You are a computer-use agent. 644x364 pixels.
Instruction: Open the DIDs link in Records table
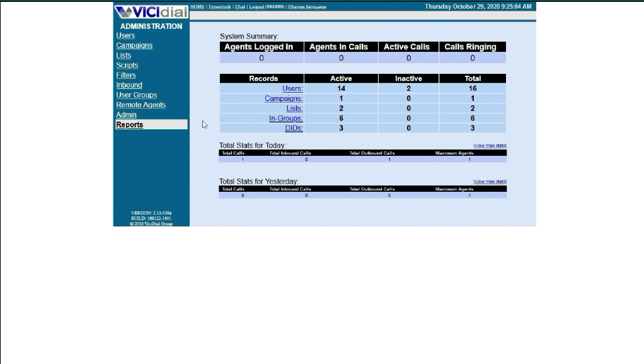[x=293, y=128]
